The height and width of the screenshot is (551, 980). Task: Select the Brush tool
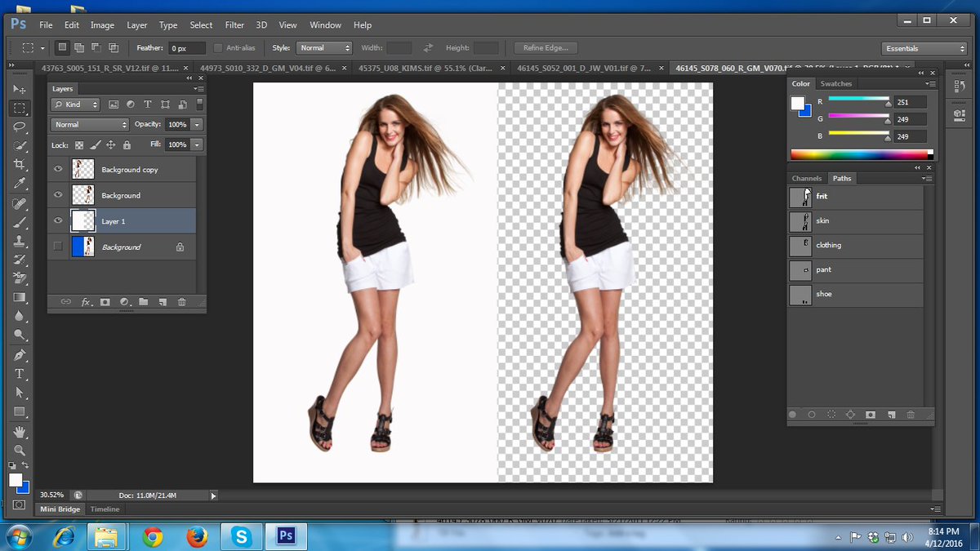pos(20,222)
